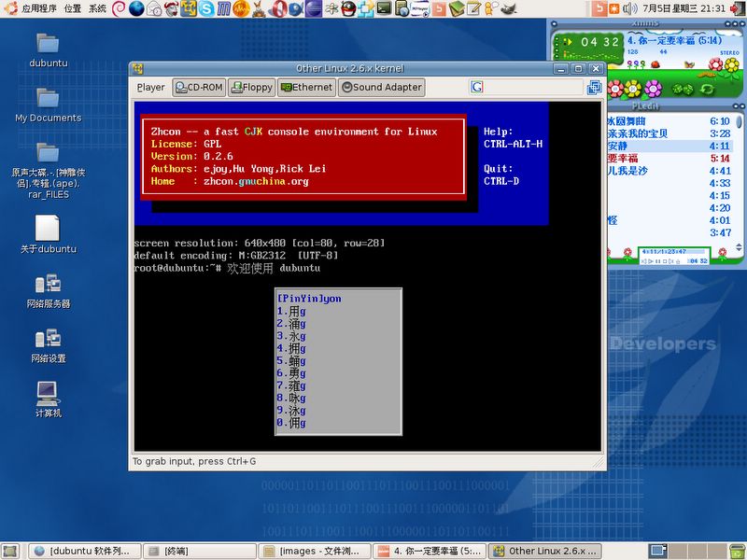Select the playlist track lasting 3:47
Screen dimensions: 747x560
tap(669, 232)
